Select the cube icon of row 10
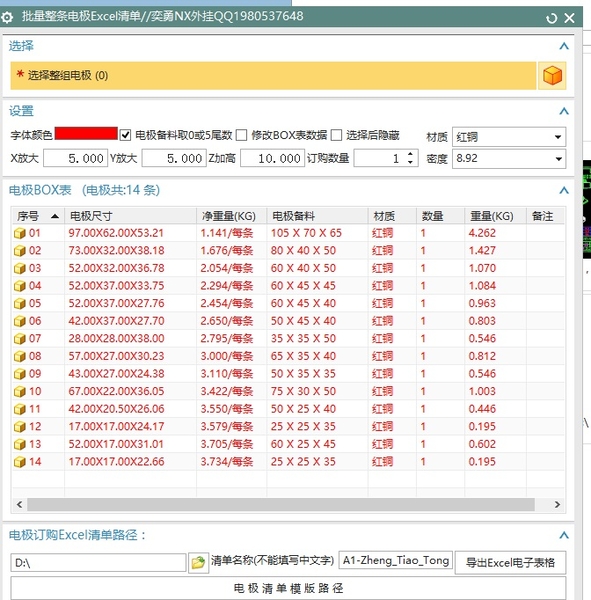 click(20, 392)
